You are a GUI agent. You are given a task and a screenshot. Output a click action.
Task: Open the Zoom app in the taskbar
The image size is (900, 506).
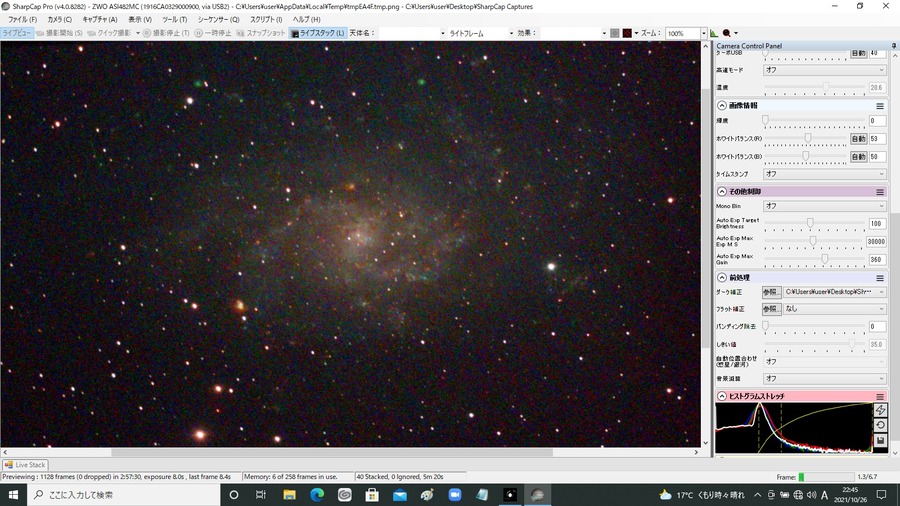click(x=455, y=495)
